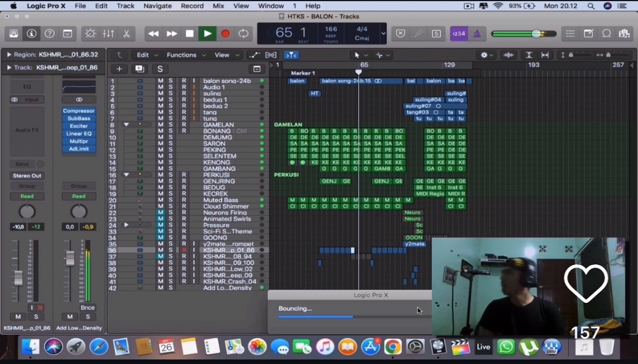Click the horizontal auto zoom button
Image resolution: width=638 pixels, height=364 pixels.
pos(545,55)
